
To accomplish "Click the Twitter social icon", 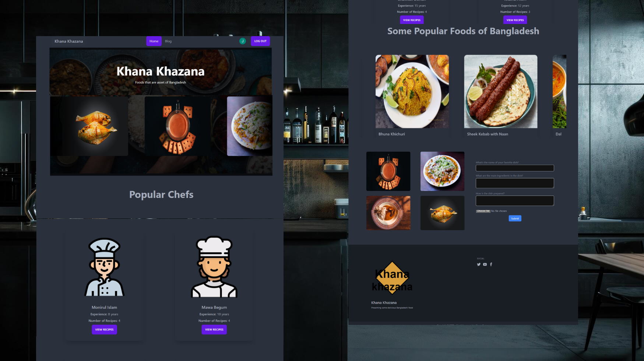I will tap(479, 264).
